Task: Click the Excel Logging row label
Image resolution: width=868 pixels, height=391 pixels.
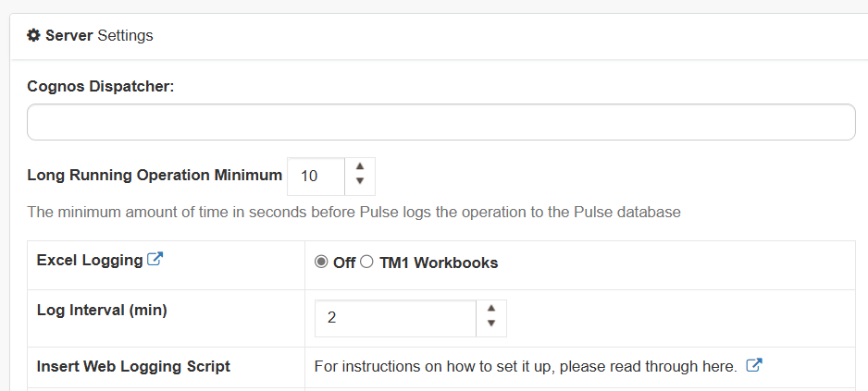Action: pyautogui.click(x=90, y=260)
